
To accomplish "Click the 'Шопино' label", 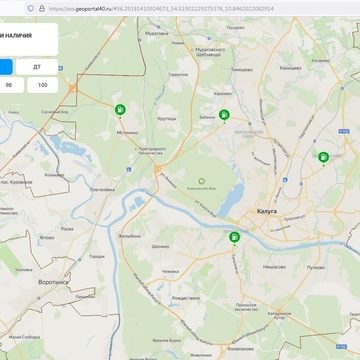I will 160,247.
